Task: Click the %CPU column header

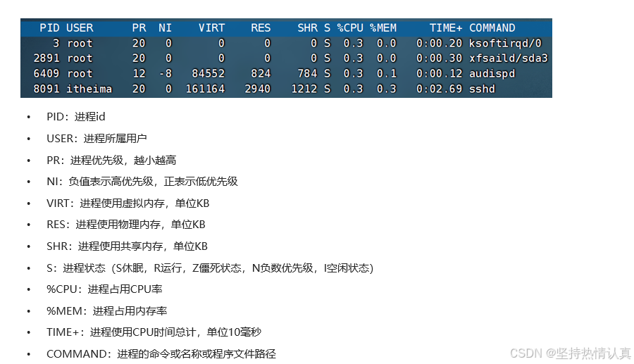Action: point(350,28)
